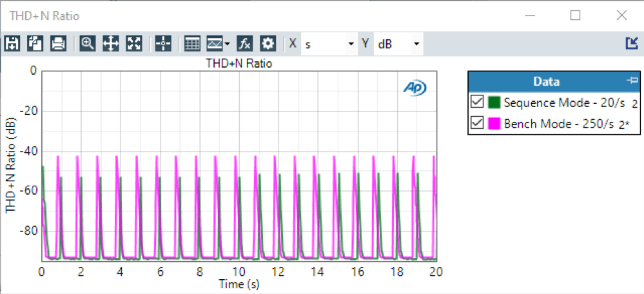Click the Data legend header

coord(546,81)
